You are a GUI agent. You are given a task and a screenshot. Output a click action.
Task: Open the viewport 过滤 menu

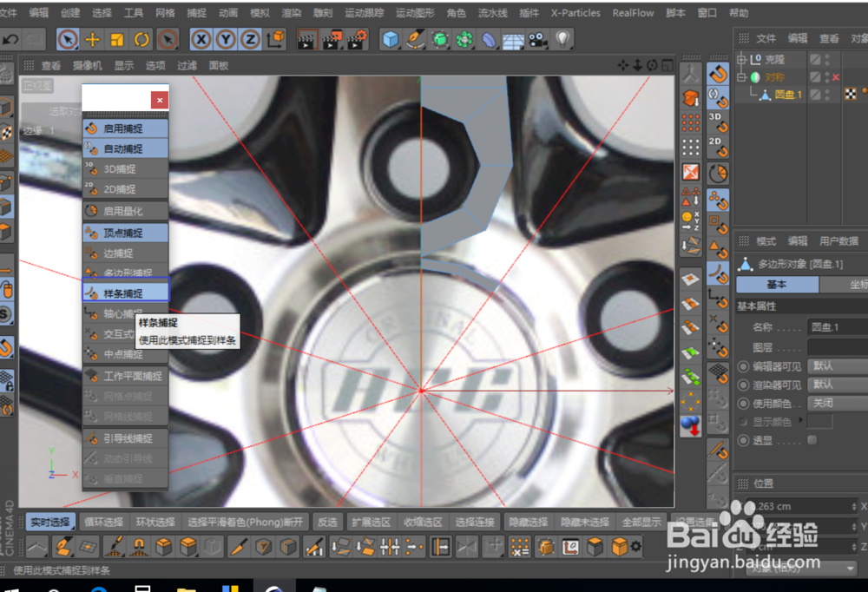[187, 65]
